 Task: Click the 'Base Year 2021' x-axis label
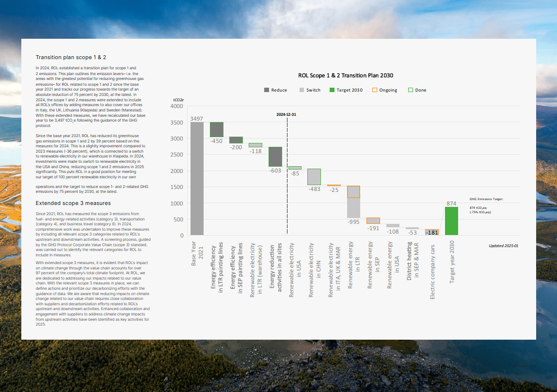point(197,253)
